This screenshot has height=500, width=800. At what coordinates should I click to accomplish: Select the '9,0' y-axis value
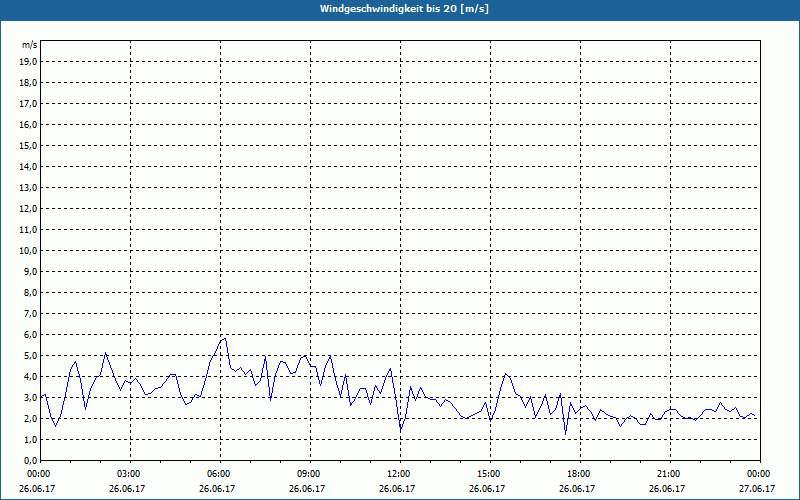click(x=30, y=271)
